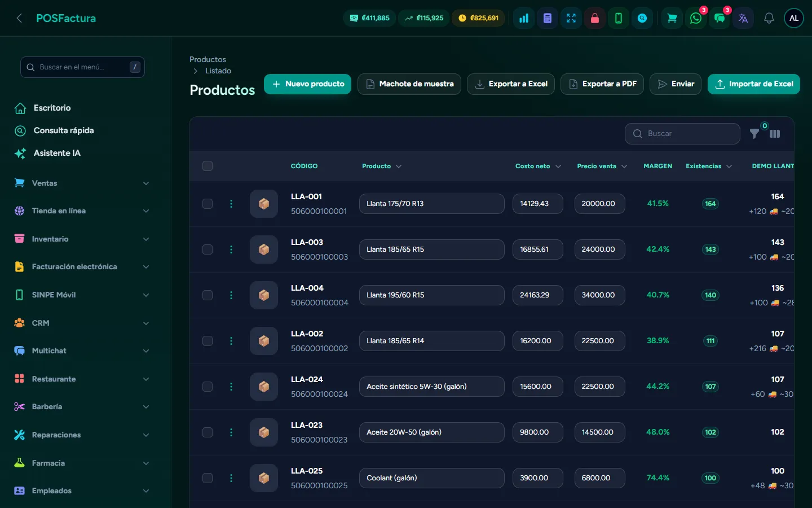Open notifications bell
Viewport: 812px width, 508px height.
[769, 18]
